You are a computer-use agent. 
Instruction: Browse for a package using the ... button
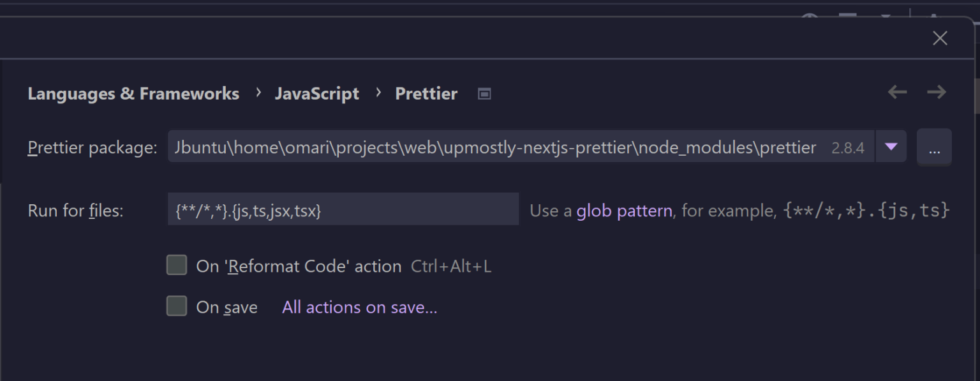coord(934,147)
